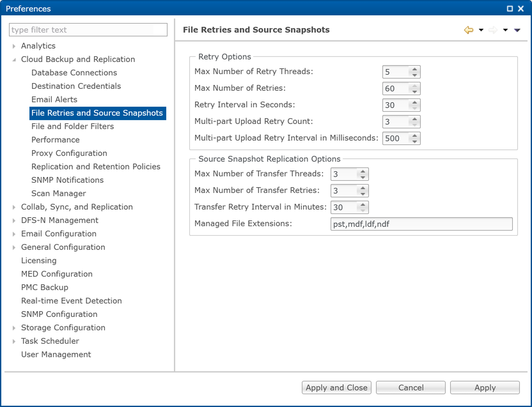This screenshot has width=532, height=407.
Task: Open Proxy Configuration preferences
Action: (69, 153)
